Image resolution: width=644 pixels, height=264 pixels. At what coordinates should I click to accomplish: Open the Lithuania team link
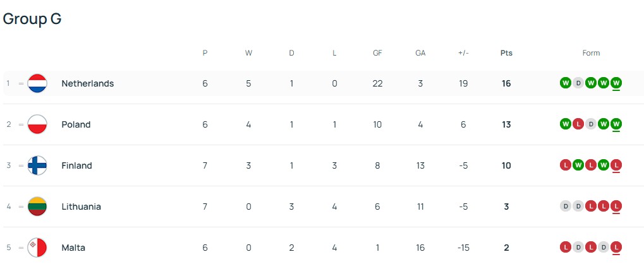(81, 207)
